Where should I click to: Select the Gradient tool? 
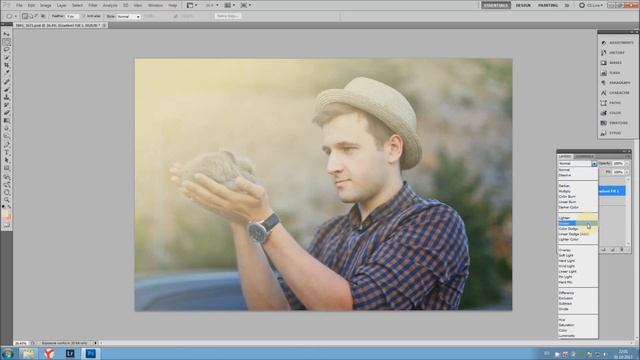[x=7, y=121]
